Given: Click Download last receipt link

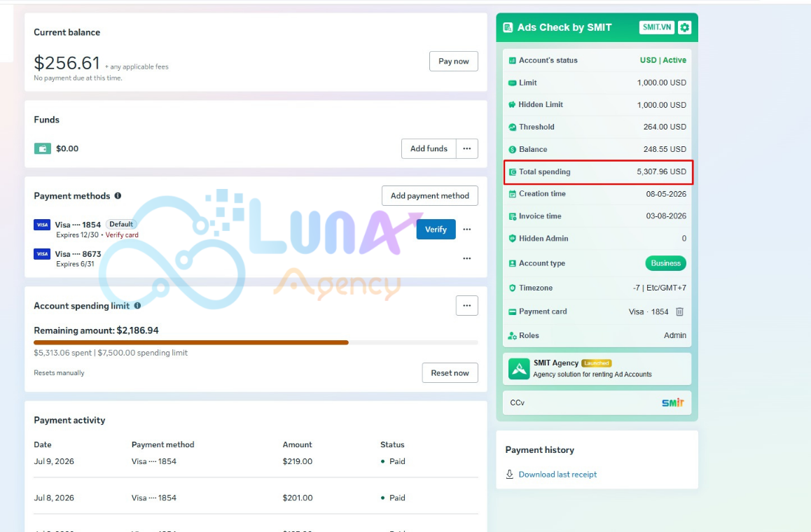Looking at the screenshot, I should pos(557,474).
